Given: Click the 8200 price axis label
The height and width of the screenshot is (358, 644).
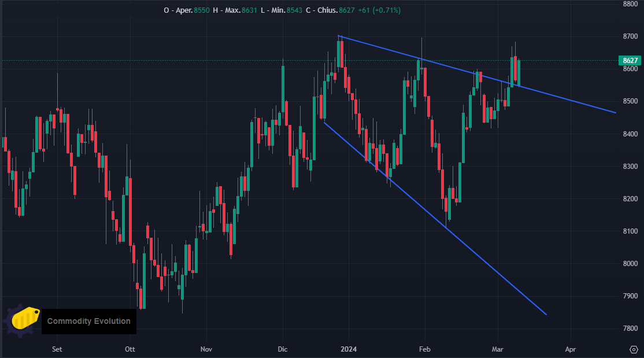Looking at the screenshot, I should point(631,199).
